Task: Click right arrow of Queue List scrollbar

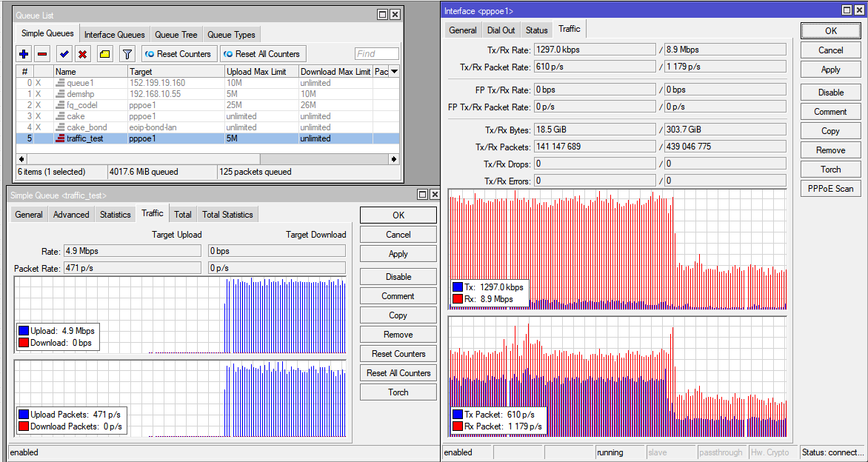Action: coord(394,158)
